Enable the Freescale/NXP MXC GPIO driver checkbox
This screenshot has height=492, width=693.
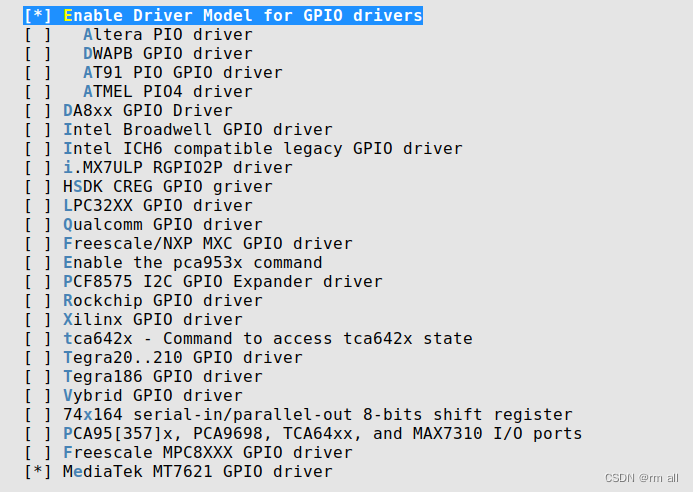pyautogui.click(x=38, y=244)
